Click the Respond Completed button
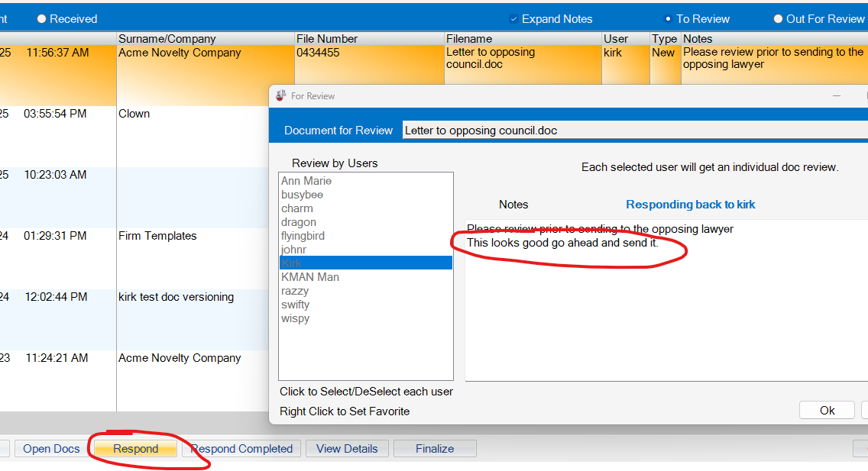 (241, 449)
